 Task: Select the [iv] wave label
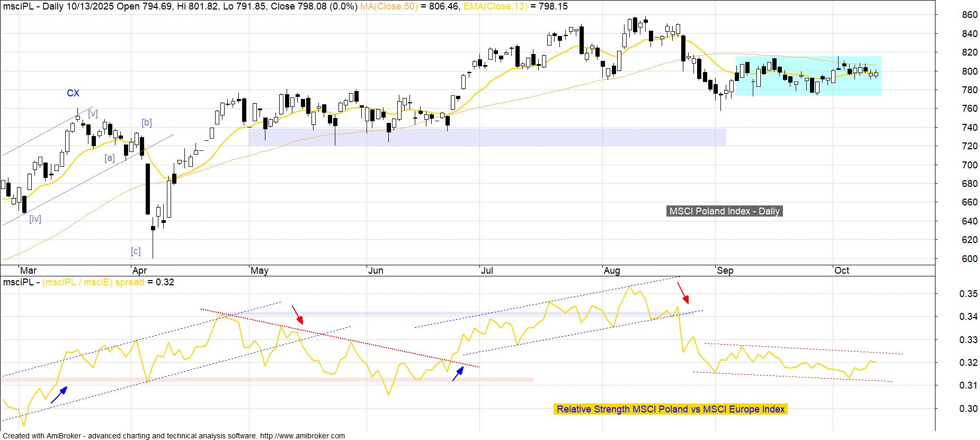coord(35,219)
